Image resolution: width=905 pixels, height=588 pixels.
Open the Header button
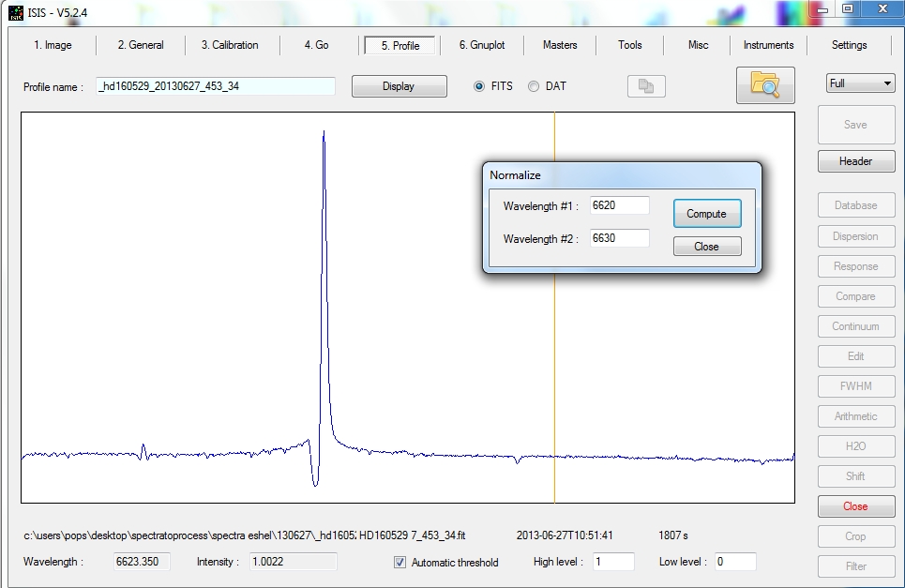click(855, 161)
